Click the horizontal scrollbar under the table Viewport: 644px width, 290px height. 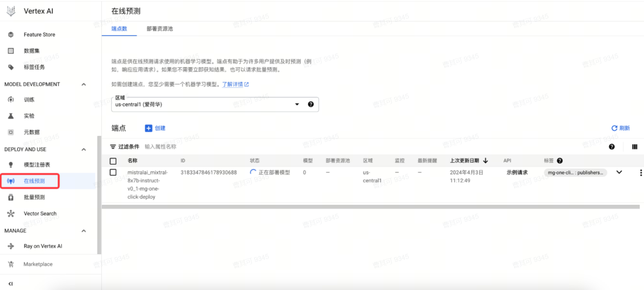(x=370, y=207)
